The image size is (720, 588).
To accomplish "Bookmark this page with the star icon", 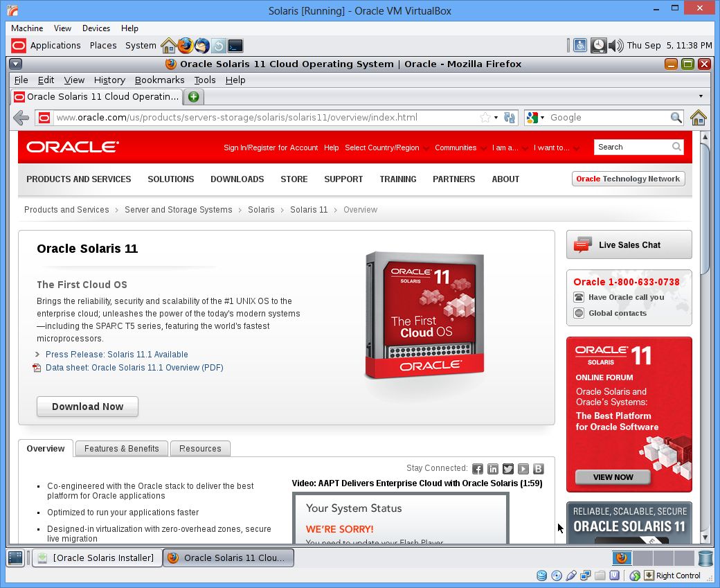I will pyautogui.click(x=485, y=118).
